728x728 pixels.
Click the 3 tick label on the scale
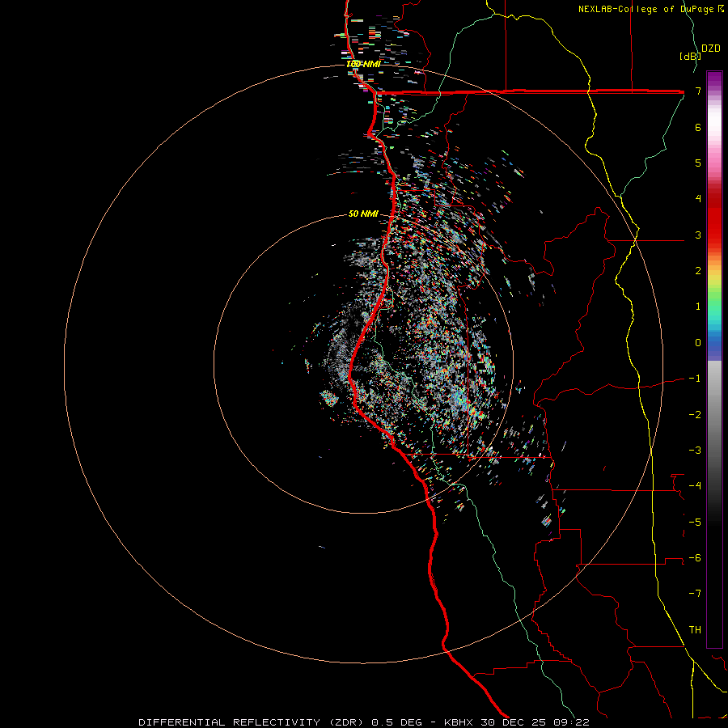[x=698, y=235]
